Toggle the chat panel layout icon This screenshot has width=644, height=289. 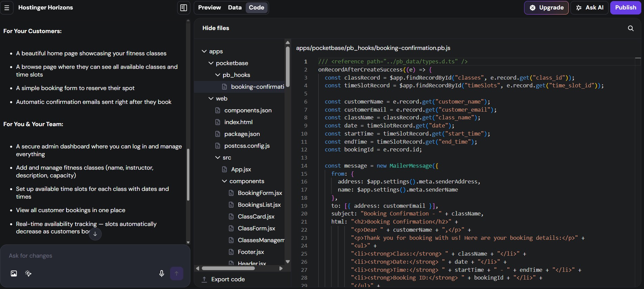click(x=184, y=7)
